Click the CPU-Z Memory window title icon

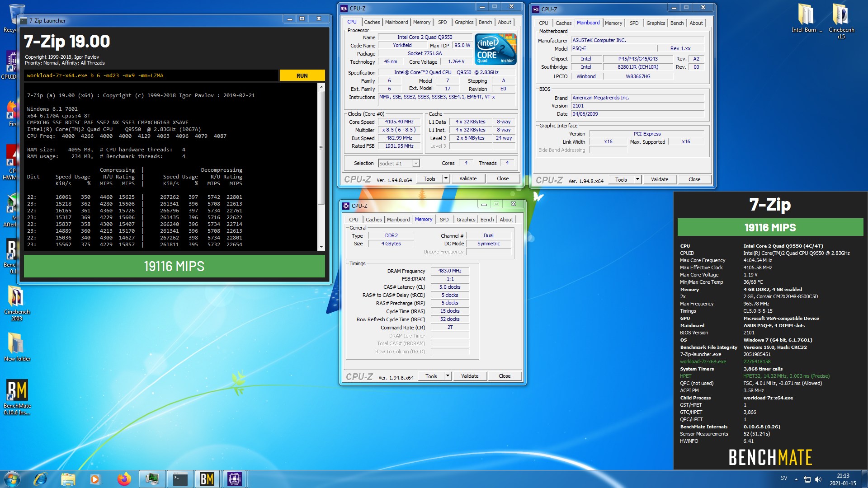click(x=345, y=206)
